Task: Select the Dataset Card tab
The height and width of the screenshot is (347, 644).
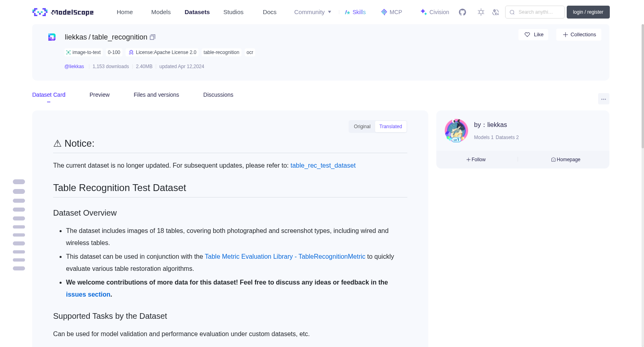Action: coord(49,95)
